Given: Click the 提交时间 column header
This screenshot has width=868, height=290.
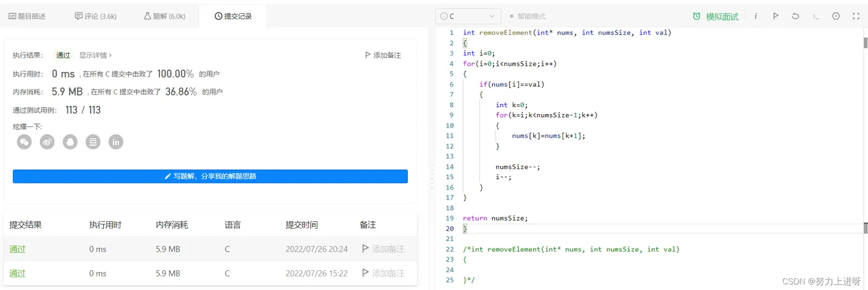Looking at the screenshot, I should (301, 225).
